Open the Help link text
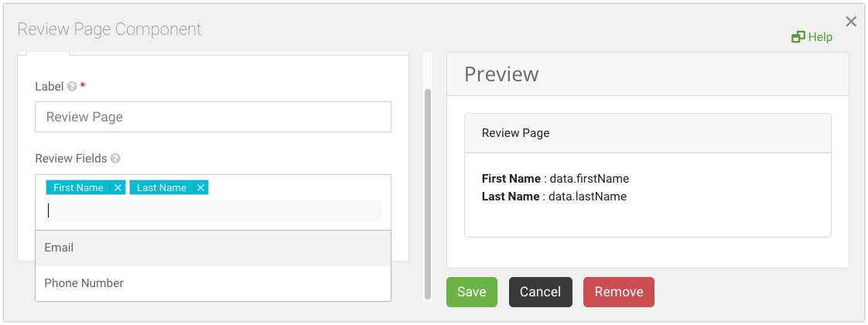868x325 pixels. point(820,37)
